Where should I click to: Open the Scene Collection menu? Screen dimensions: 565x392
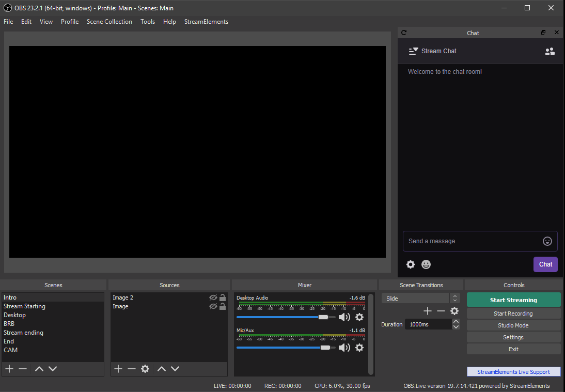point(109,22)
